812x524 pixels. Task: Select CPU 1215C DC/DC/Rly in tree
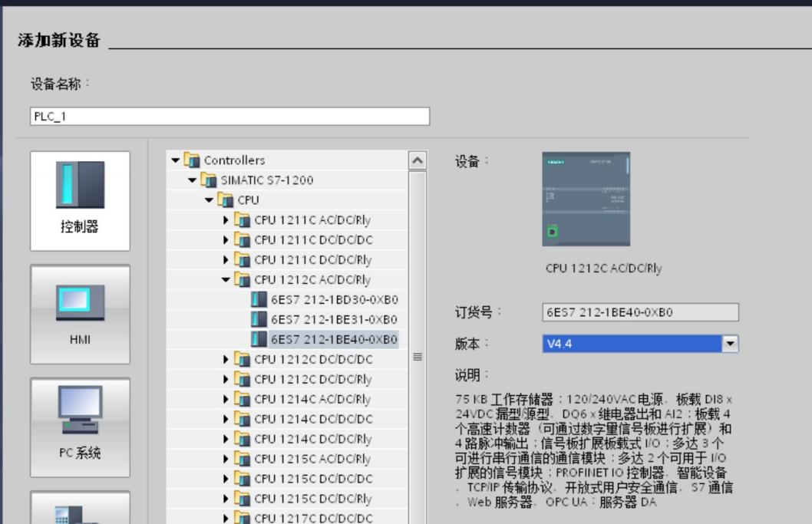[x=313, y=499]
